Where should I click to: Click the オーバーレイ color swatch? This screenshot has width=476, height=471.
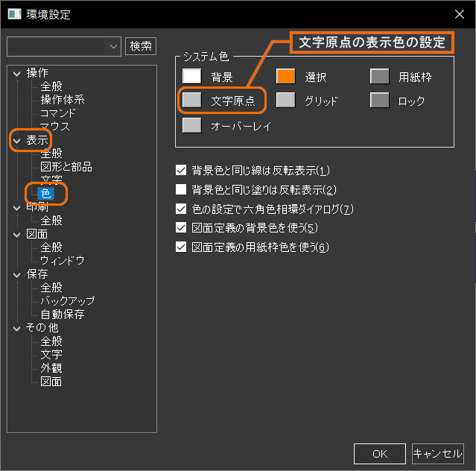[x=192, y=125]
